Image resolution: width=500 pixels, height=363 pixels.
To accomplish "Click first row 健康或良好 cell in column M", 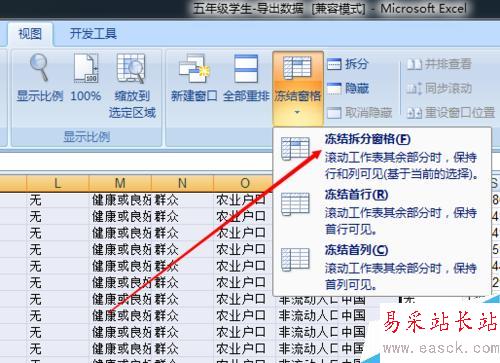I will click(x=120, y=200).
